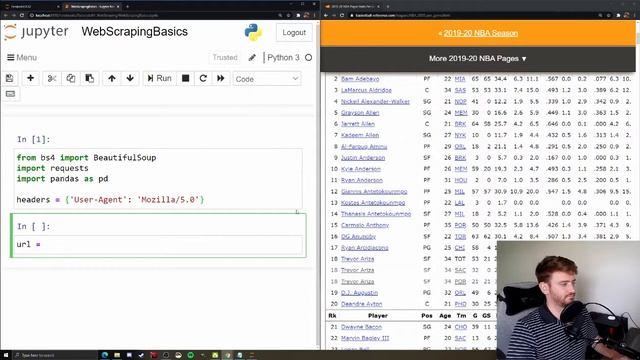Open new tab in Jupyter browser window
Image resolution: width=640 pixels, height=360 pixels.
point(127,7)
